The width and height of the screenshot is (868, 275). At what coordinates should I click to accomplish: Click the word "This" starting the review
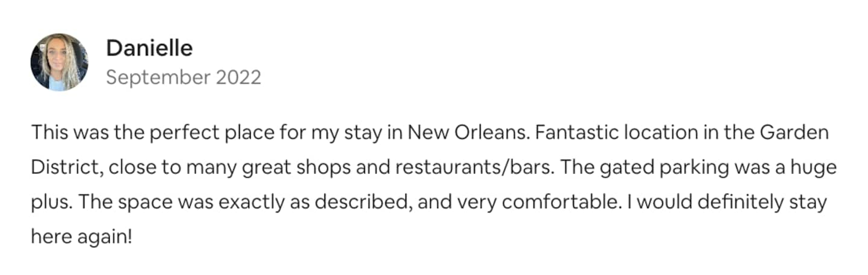(x=49, y=132)
